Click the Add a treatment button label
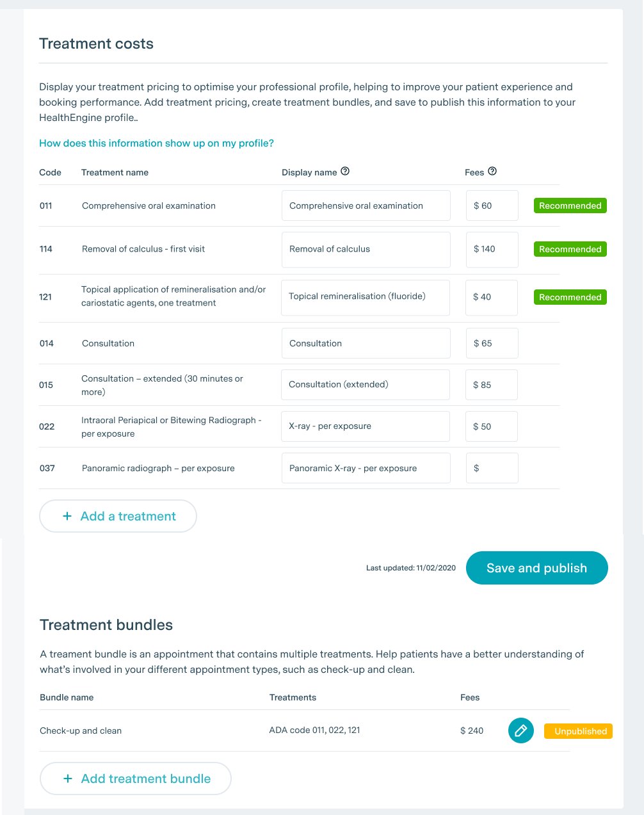Viewport: 644px width, 815px height. coord(128,516)
